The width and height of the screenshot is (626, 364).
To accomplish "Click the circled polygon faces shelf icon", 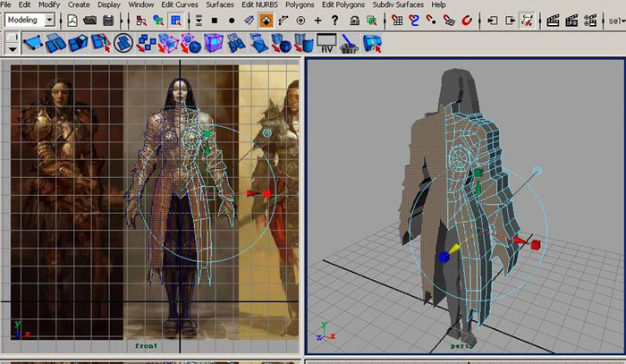I will [x=123, y=43].
